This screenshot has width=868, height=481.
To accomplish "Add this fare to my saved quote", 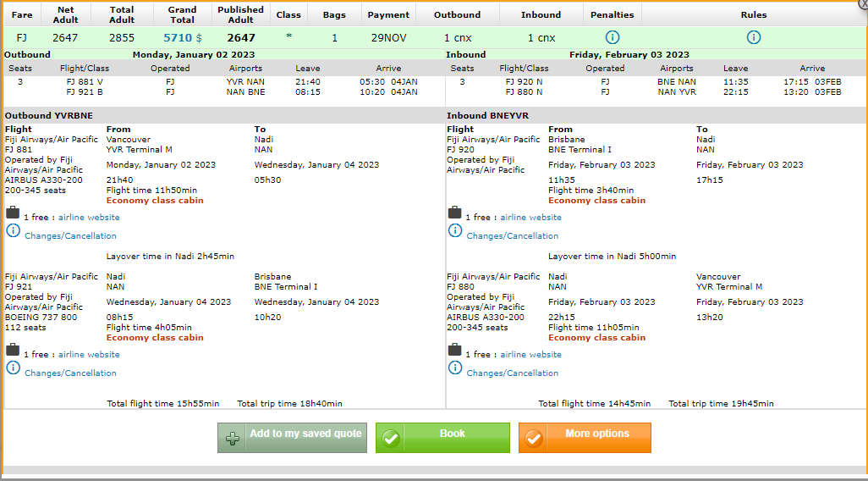I will pyautogui.click(x=292, y=438).
